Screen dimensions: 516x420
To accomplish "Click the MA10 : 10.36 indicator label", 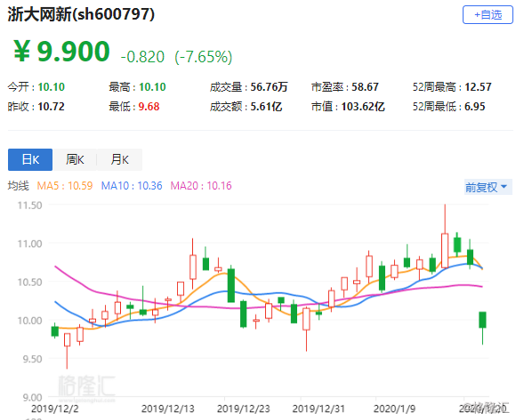I will point(132,186).
